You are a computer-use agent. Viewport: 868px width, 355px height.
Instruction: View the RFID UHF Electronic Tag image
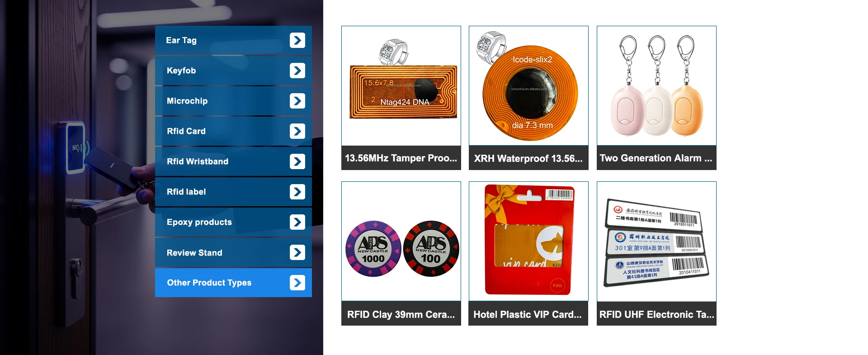pos(656,241)
